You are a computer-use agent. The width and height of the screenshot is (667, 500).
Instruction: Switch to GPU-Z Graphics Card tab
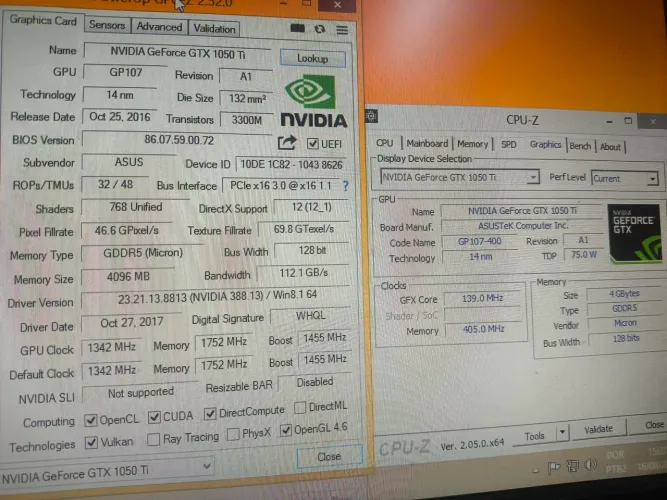(x=43, y=20)
